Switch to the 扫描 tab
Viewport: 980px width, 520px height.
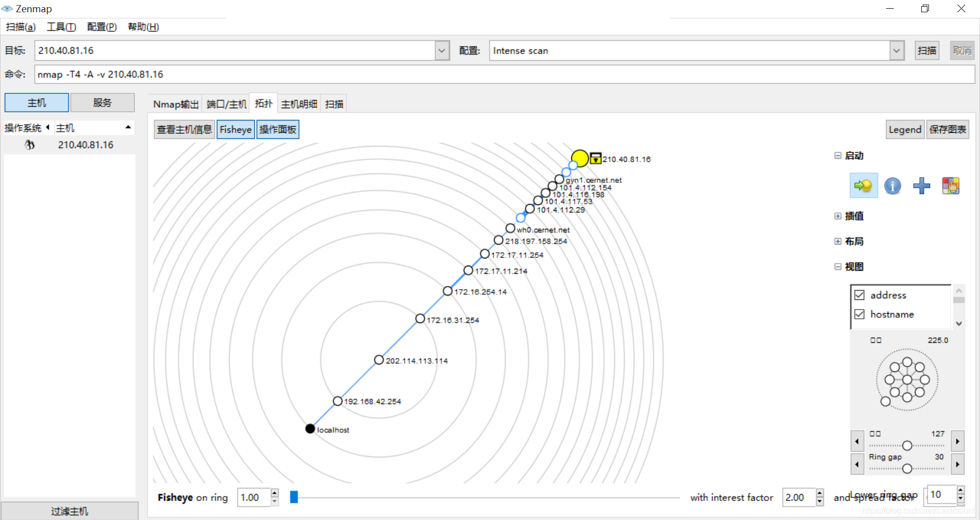coord(334,104)
